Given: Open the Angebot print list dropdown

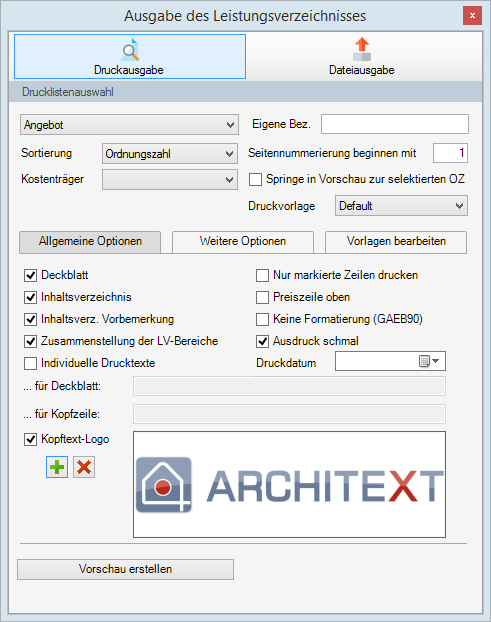Looking at the screenshot, I should click(x=129, y=125).
